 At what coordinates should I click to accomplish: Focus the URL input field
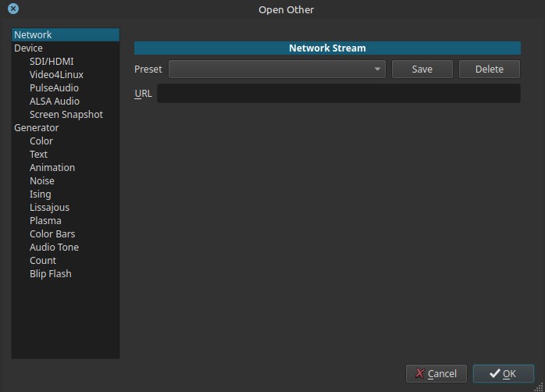338,94
